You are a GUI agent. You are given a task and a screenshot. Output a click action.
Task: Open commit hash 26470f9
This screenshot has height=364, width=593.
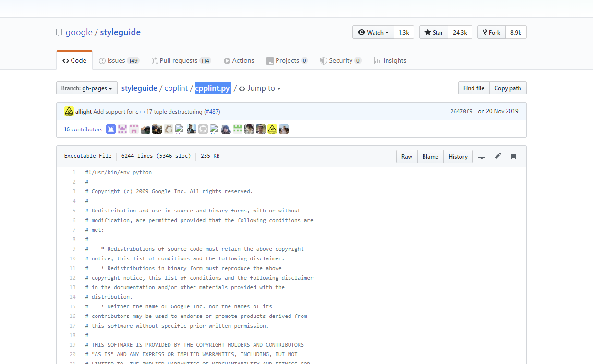point(461,111)
